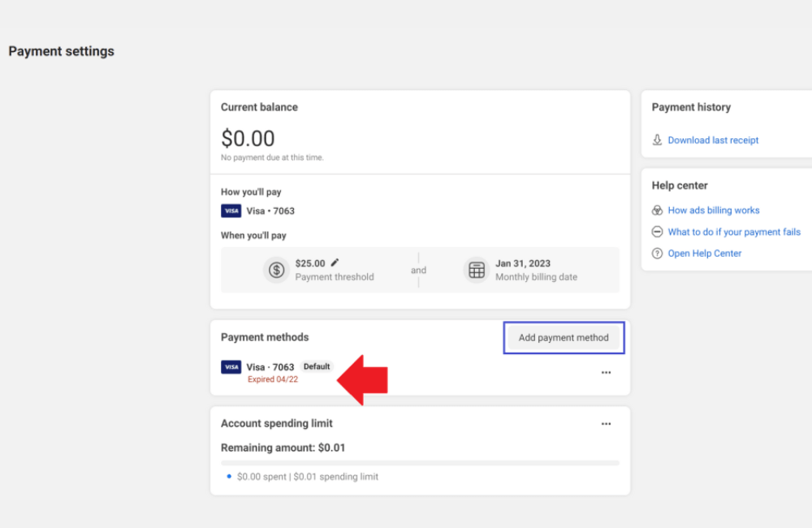Click the Add payment method button

click(564, 337)
